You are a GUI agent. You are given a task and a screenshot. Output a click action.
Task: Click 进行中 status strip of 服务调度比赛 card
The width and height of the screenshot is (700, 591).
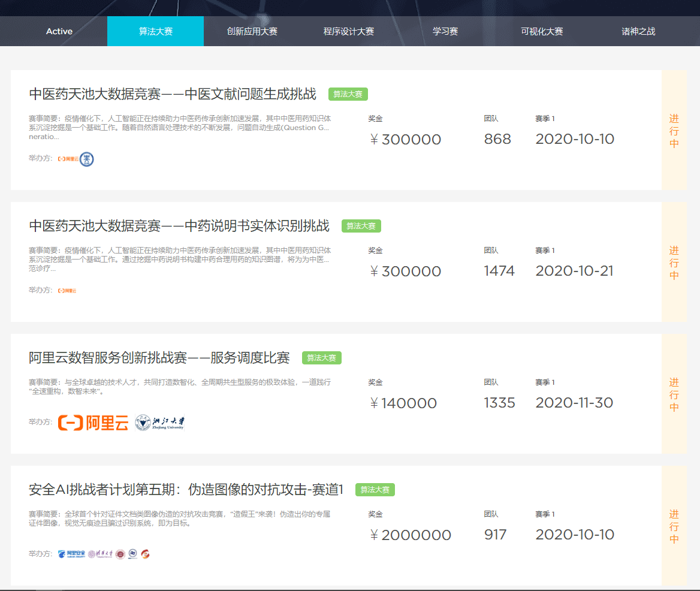pyautogui.click(x=674, y=394)
